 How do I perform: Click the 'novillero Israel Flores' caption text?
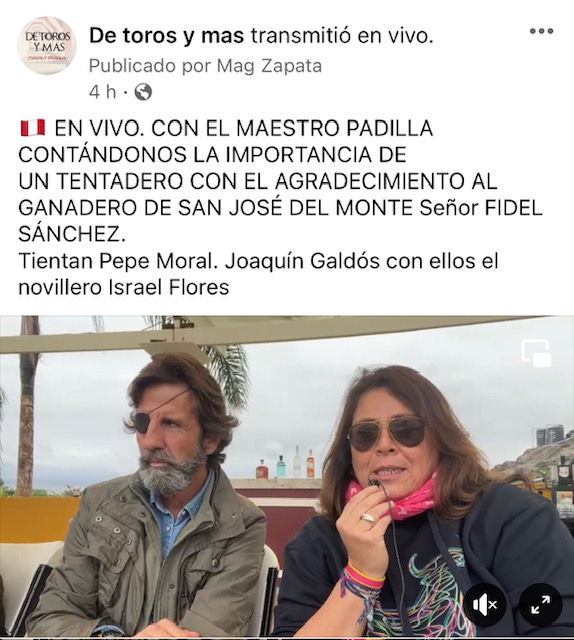[x=124, y=288]
